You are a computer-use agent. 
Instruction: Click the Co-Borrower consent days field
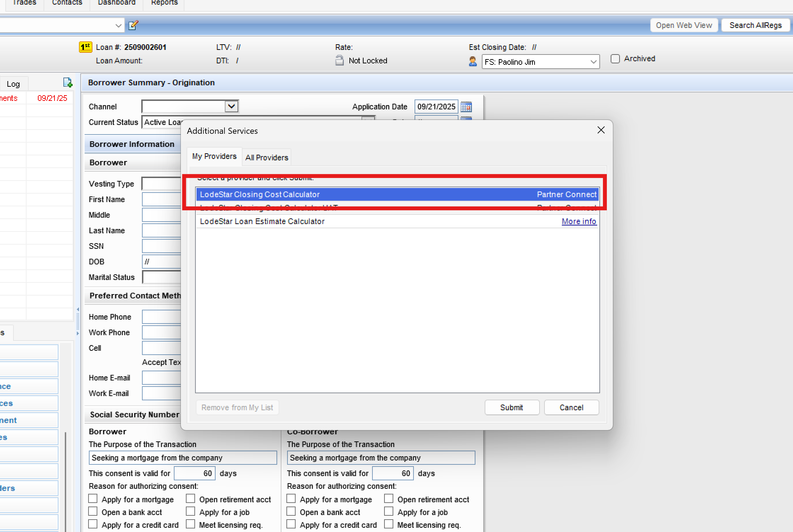click(393, 473)
